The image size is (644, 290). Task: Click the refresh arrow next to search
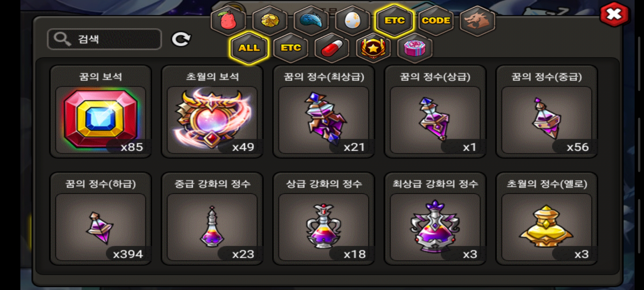[x=181, y=39]
